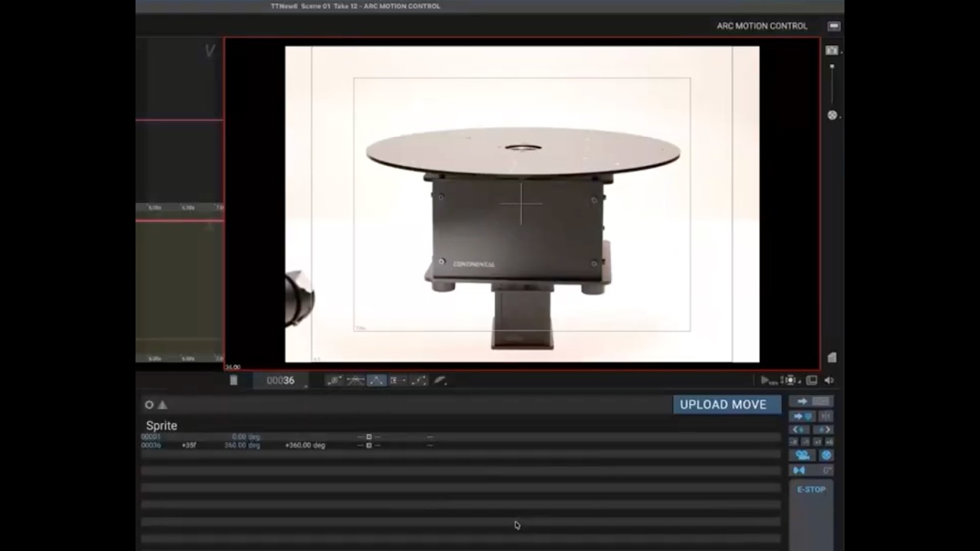Select the dotted linear path tool icon
The width and height of the screenshot is (980, 551).
click(419, 380)
